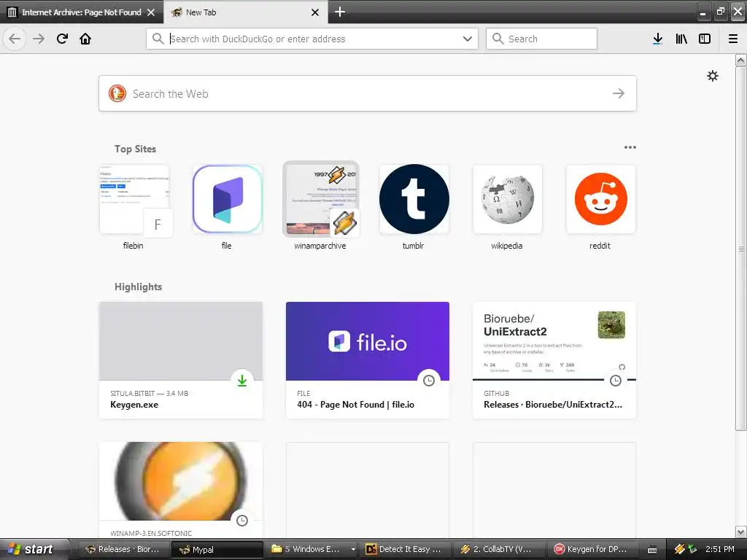Open the filebin top site tile
The width and height of the screenshot is (747, 560).
[134, 207]
